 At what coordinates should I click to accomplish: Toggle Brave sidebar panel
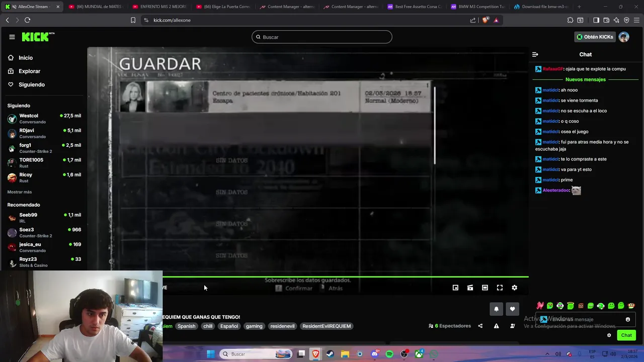tap(596, 20)
